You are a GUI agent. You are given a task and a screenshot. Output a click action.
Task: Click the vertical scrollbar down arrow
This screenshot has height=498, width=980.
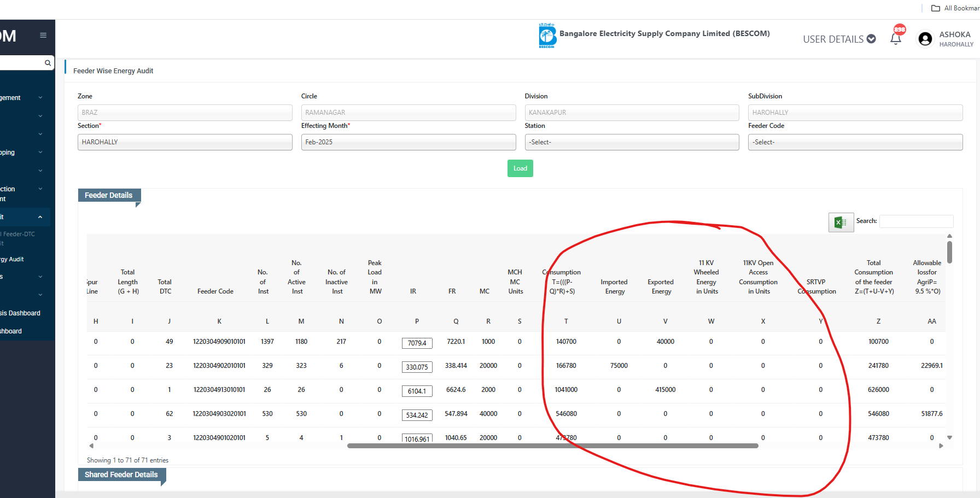[x=949, y=437]
